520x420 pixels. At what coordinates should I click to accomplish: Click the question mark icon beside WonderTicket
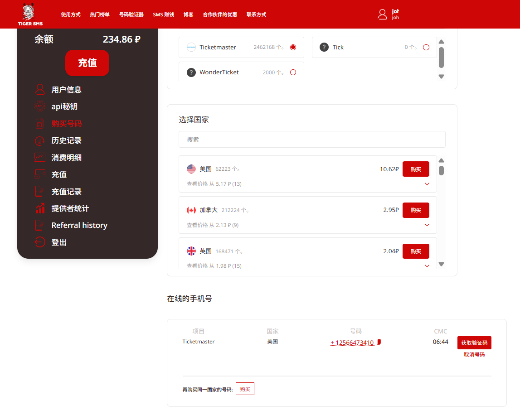click(191, 72)
